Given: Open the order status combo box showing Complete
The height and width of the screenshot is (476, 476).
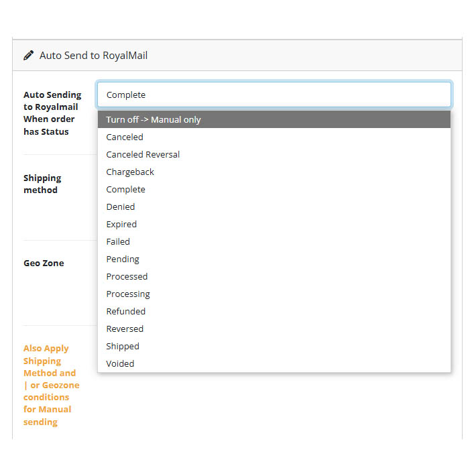Looking at the screenshot, I should [274, 95].
